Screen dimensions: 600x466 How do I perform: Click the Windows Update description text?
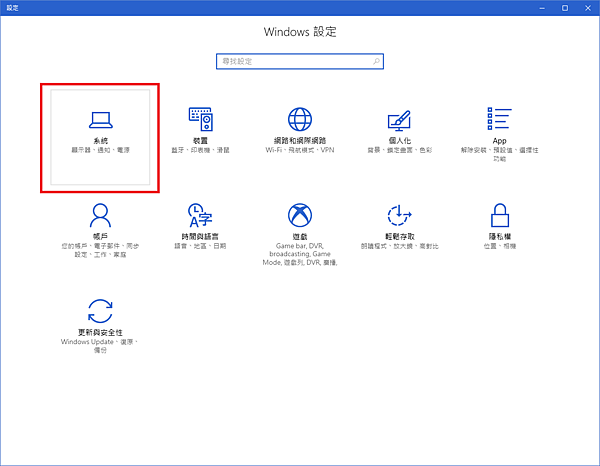click(99, 345)
